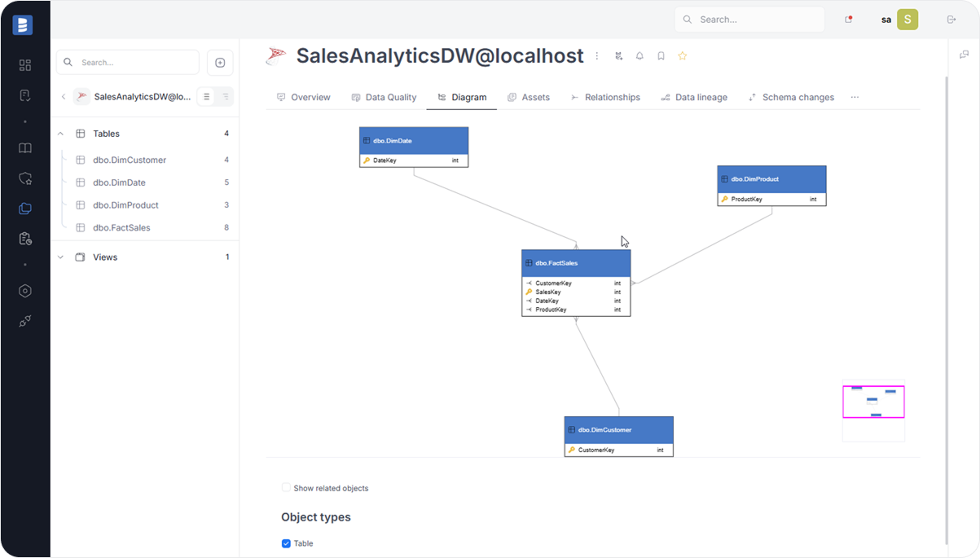This screenshot has width=980, height=558.
Task: Collapse the Tables section in the sidebar
Action: click(60, 133)
